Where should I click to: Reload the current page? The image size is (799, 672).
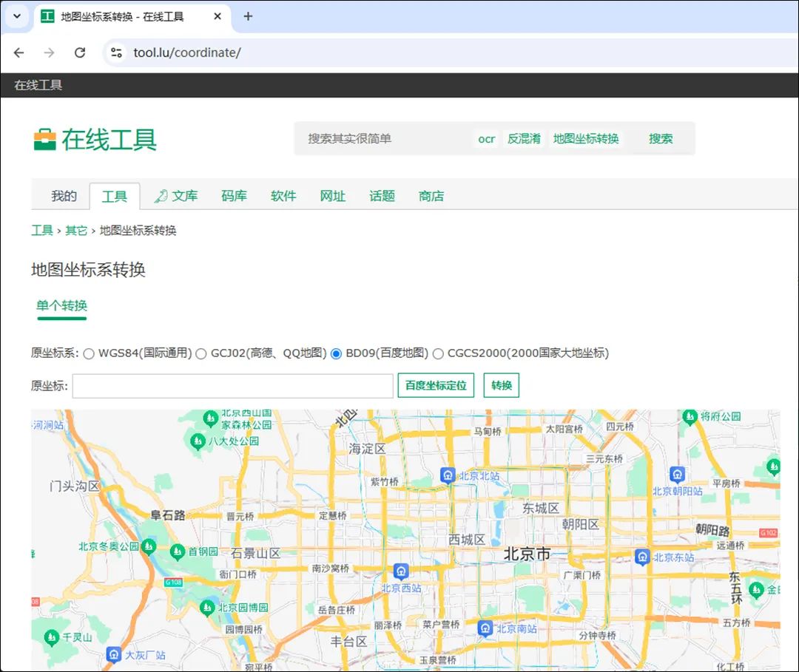click(x=80, y=52)
